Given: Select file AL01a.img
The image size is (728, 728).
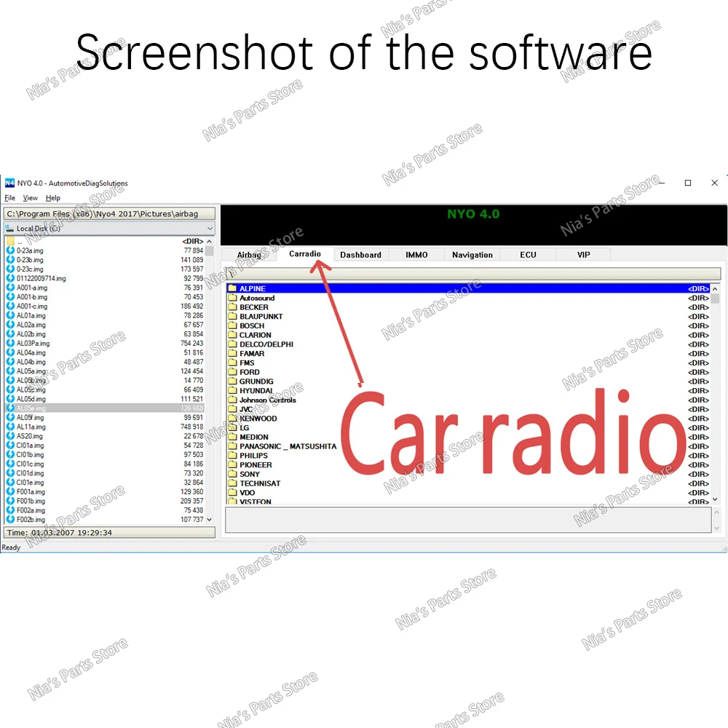Looking at the screenshot, I should click(x=105, y=315).
